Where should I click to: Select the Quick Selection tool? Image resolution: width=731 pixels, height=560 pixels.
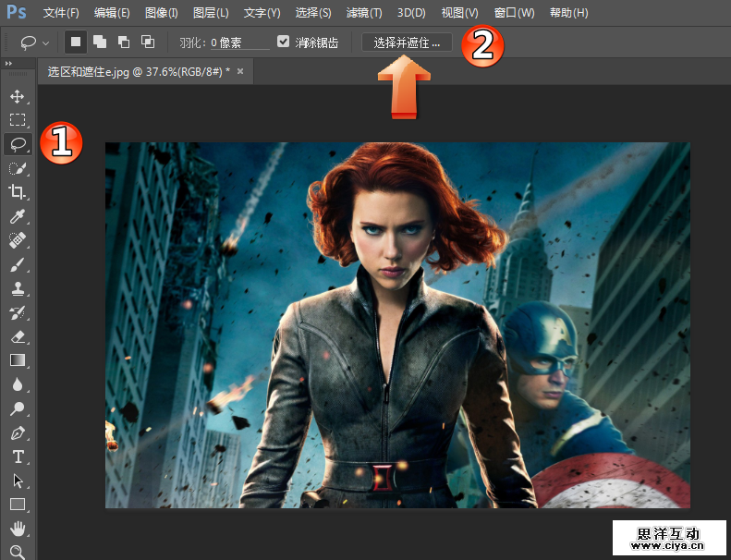(x=17, y=168)
